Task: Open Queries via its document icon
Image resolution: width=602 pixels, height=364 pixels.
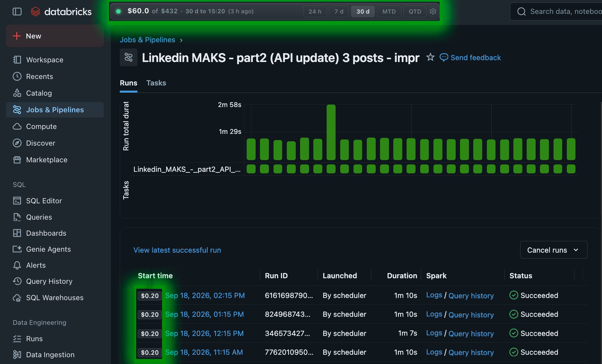Action: click(x=17, y=217)
